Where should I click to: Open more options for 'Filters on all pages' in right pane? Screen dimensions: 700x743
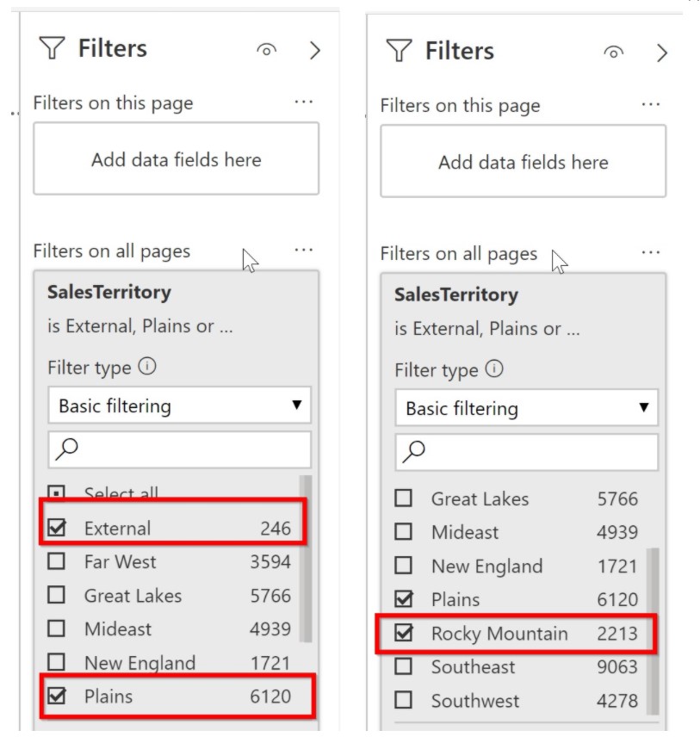(650, 251)
